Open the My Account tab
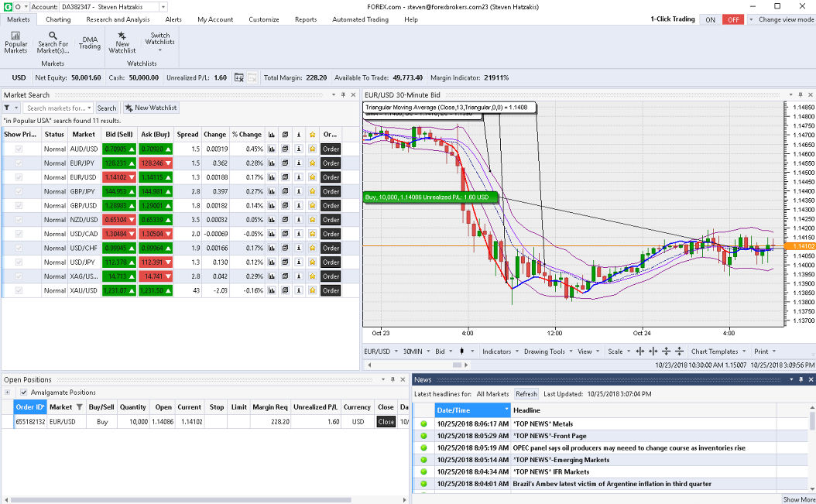Screen dimensions: 816x504 coord(215,19)
